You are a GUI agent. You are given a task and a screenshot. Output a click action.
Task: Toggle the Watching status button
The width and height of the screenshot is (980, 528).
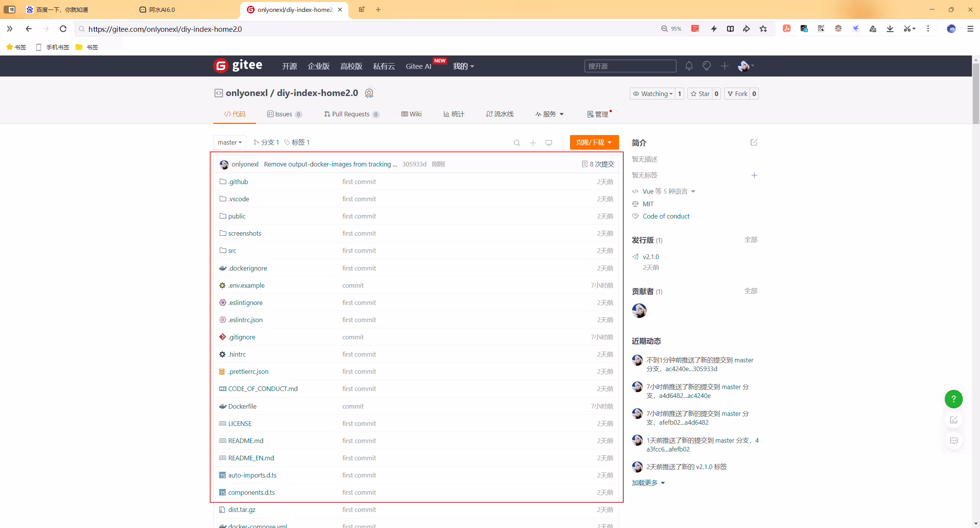[x=653, y=94]
